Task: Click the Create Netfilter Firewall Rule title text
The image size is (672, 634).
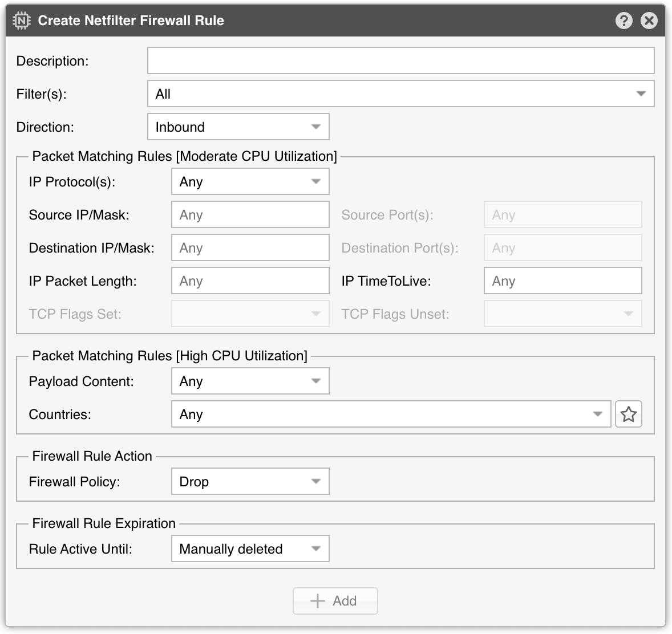Action: click(131, 21)
